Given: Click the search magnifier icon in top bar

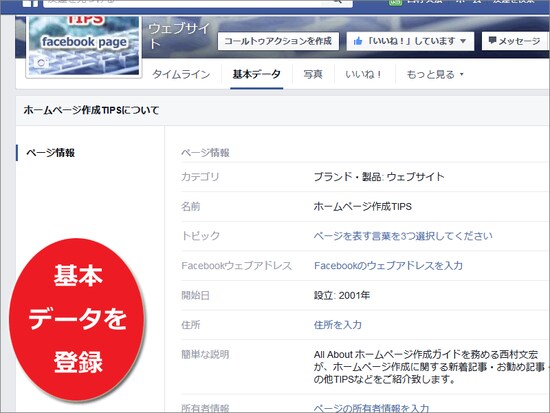Looking at the screenshot, I should tap(337, 2).
